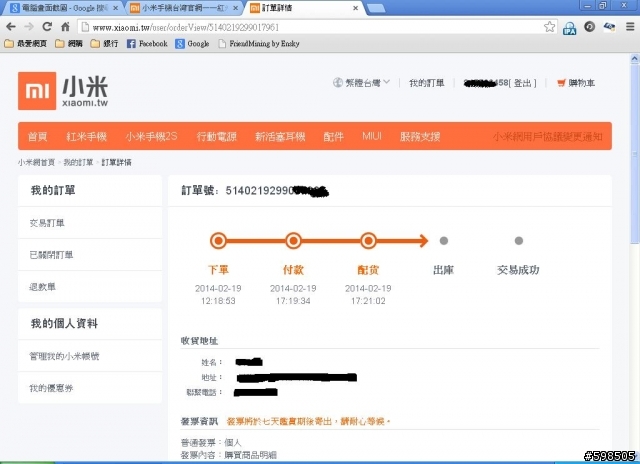Click 我的訂單 breadcrumb link

click(x=78, y=162)
